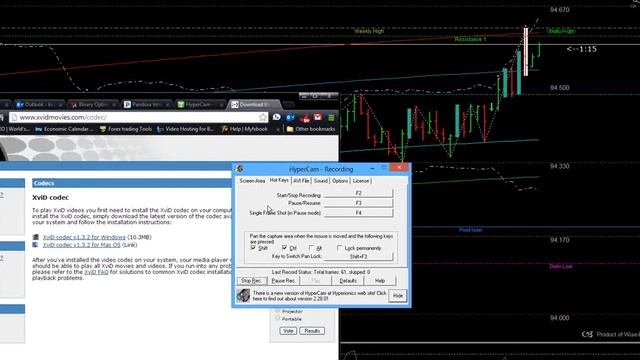
Task: Click the Start/Stop Recording F2 hotkey button
Action: click(358, 193)
